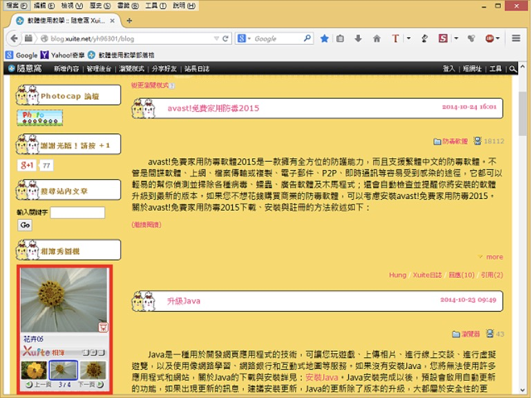Click the 隨意窩 logo
This screenshot has height=398, width=532.
coord(25,69)
